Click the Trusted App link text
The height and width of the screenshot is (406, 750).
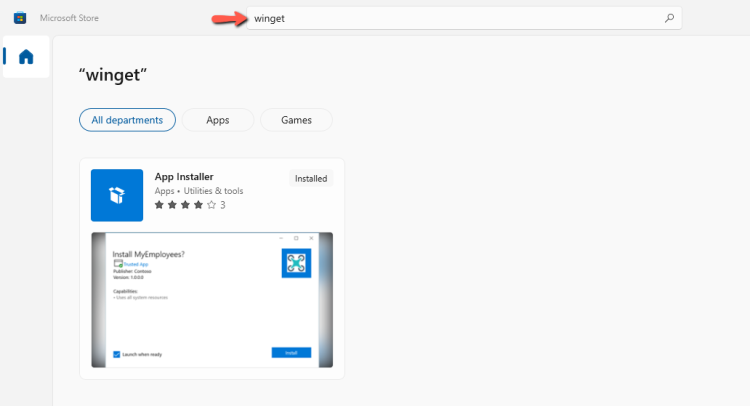click(135, 264)
